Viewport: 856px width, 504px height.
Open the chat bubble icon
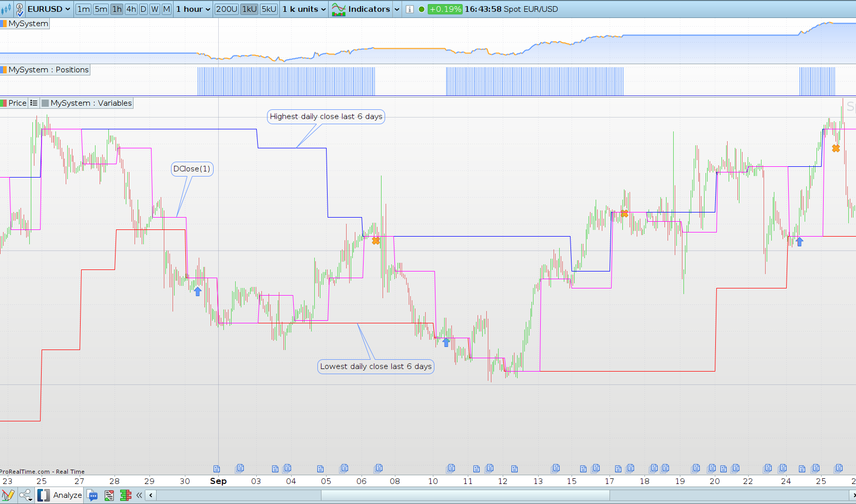pyautogui.click(x=93, y=495)
